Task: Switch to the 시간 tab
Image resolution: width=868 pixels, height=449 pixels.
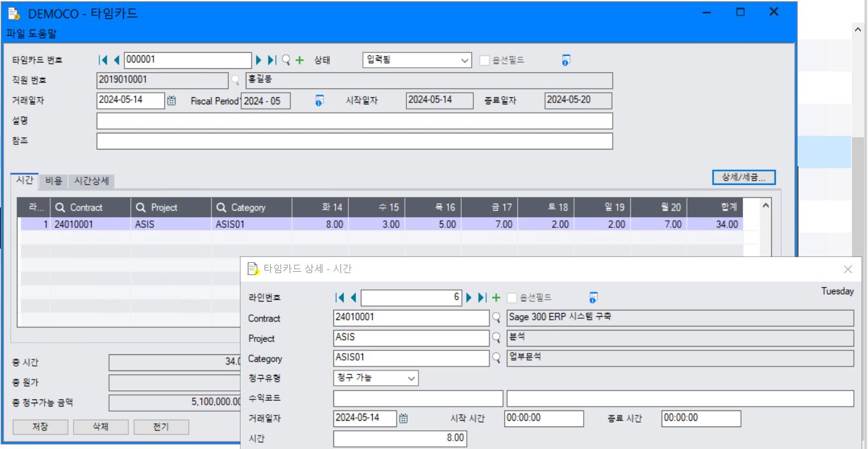Action: pyautogui.click(x=25, y=181)
